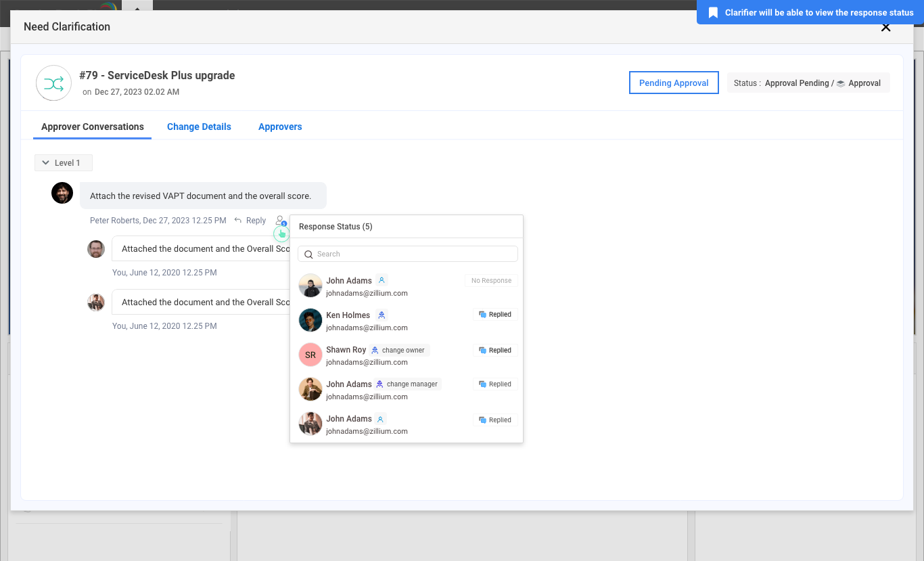This screenshot has width=924, height=561.
Task: Click the change owner role badge
Action: 398,350
